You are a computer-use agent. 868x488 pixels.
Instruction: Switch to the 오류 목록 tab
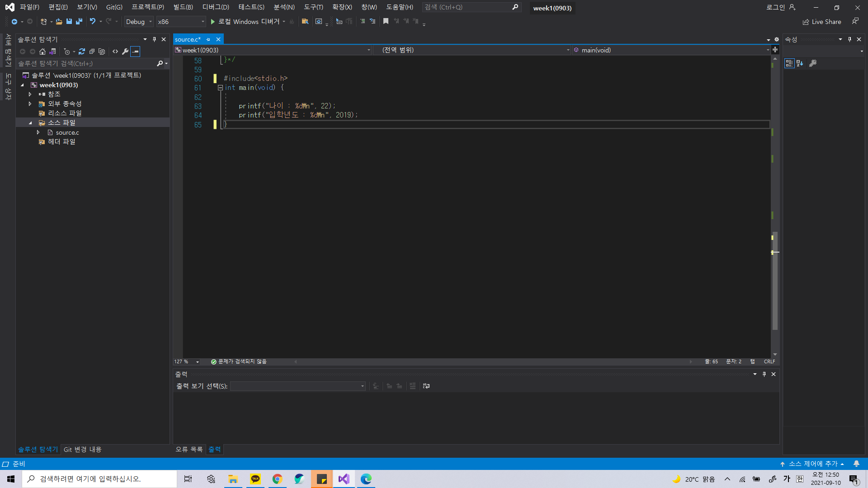point(189,449)
